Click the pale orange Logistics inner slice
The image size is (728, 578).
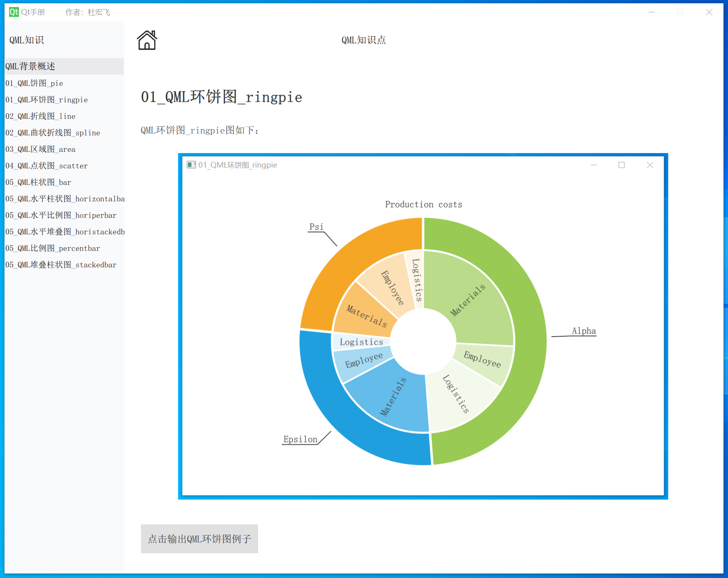point(416,280)
